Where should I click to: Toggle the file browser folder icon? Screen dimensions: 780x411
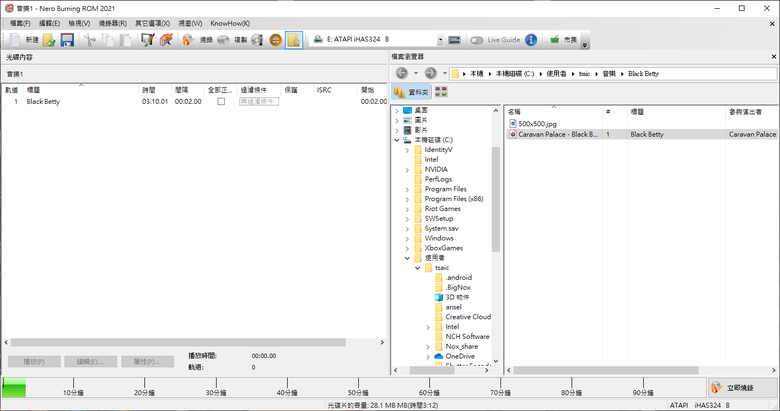[x=294, y=40]
